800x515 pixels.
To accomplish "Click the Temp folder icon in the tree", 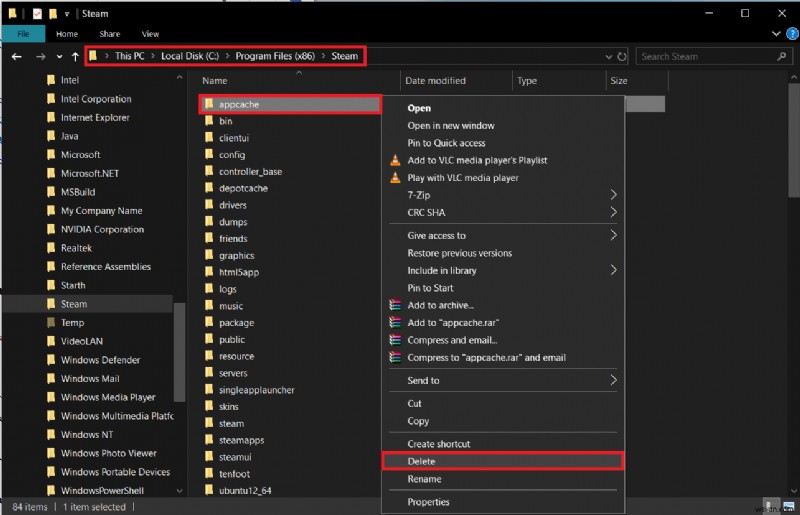I will click(x=51, y=323).
